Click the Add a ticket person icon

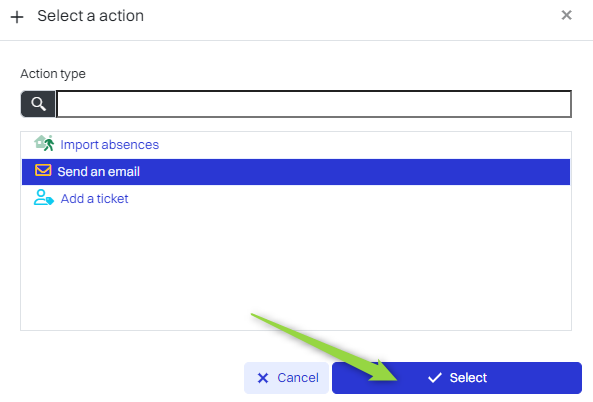pyautogui.click(x=43, y=197)
